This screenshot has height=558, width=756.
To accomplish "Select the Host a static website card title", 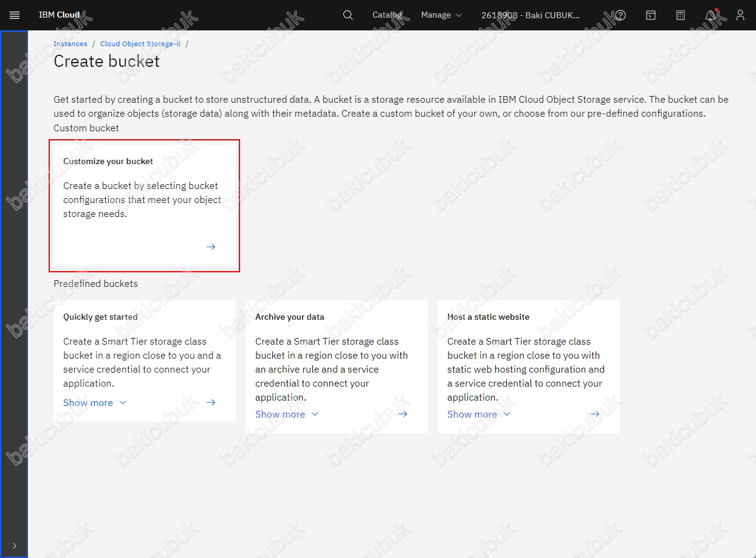I will pyautogui.click(x=489, y=317).
